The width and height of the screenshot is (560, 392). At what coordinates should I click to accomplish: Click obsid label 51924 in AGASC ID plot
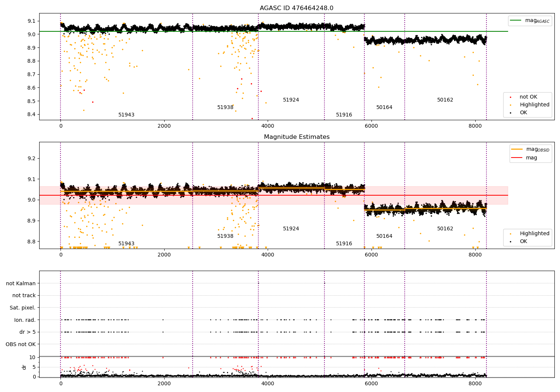291,100
